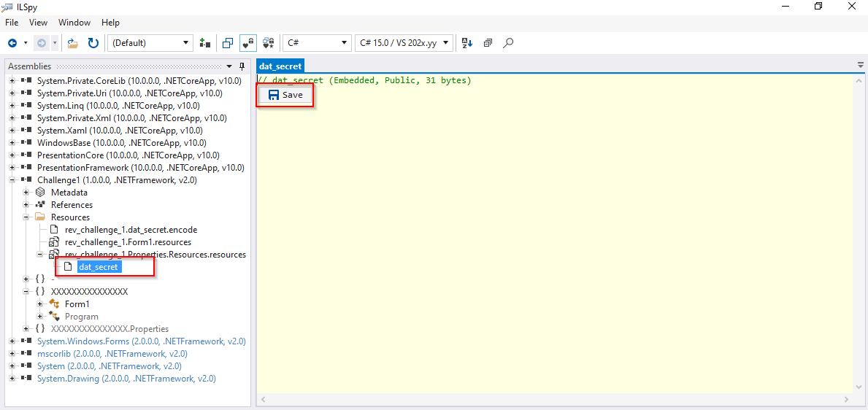Image resolution: width=868 pixels, height=410 pixels.
Task: Click the System.Windows.Forms assembly link
Action: pos(141,341)
